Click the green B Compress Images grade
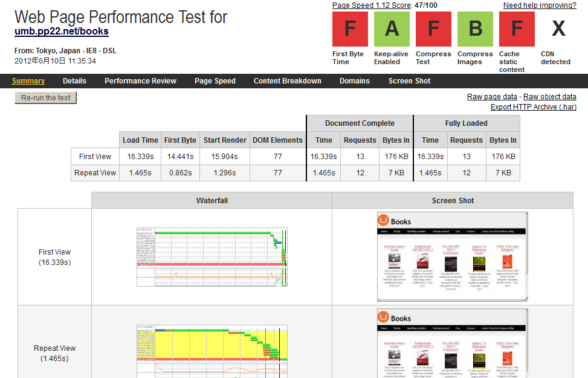 475,29
